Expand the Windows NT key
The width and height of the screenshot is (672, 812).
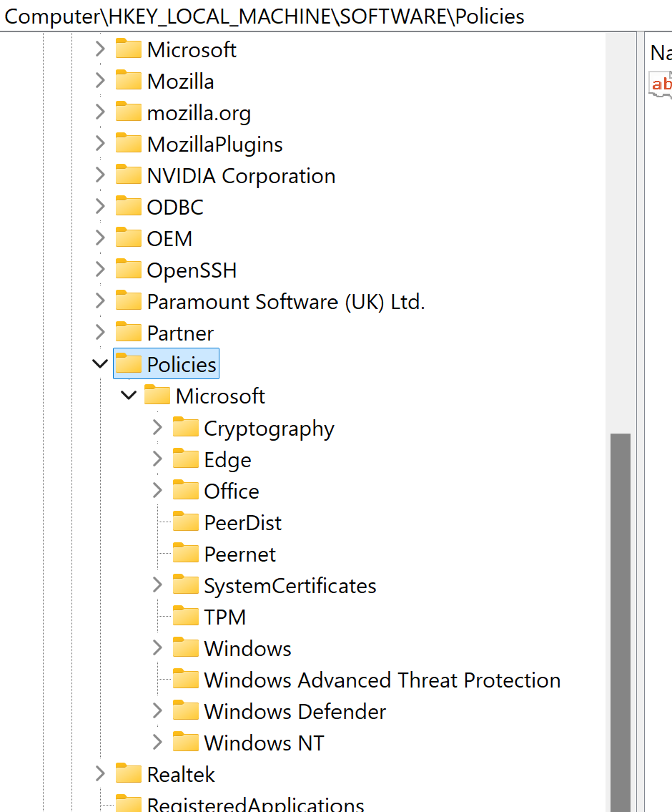click(x=157, y=743)
